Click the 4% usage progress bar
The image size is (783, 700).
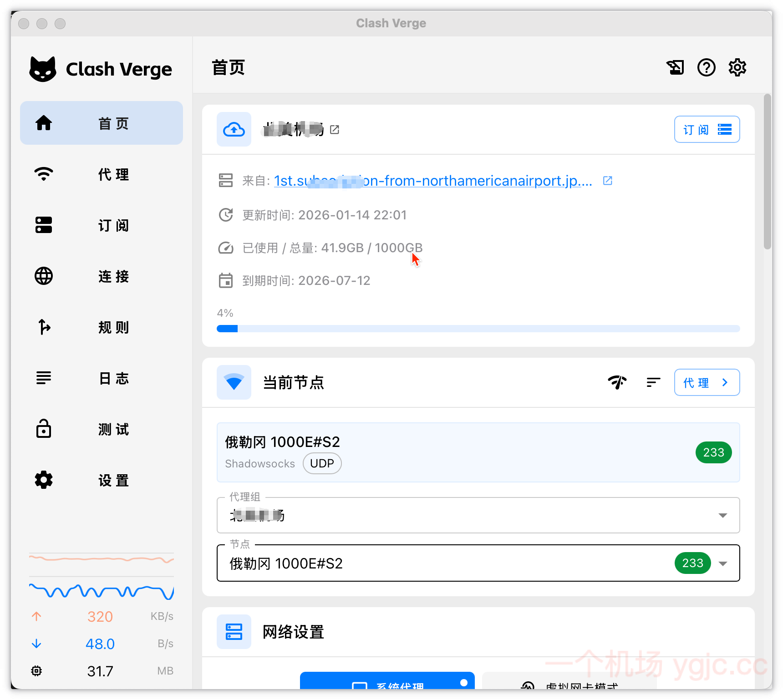coord(478,328)
